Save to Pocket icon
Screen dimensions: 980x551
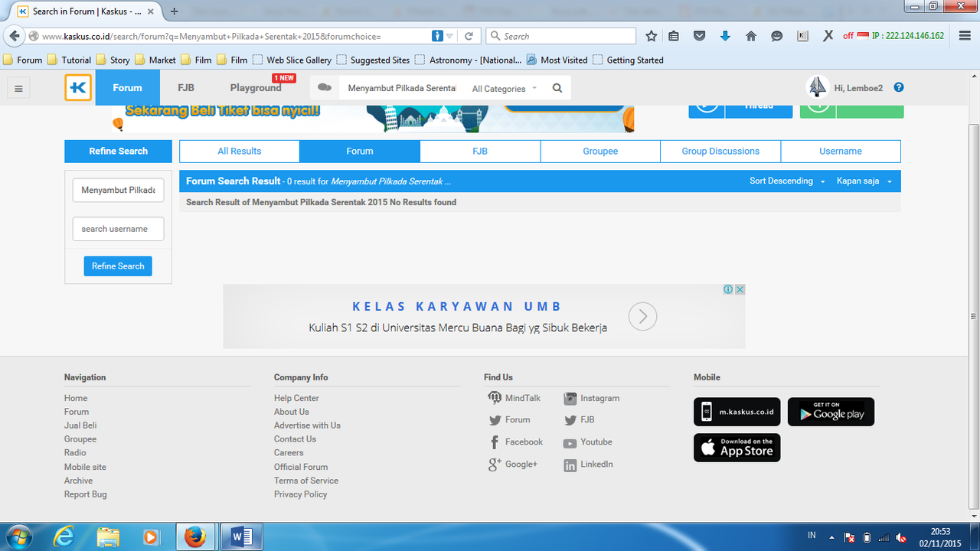(x=699, y=36)
